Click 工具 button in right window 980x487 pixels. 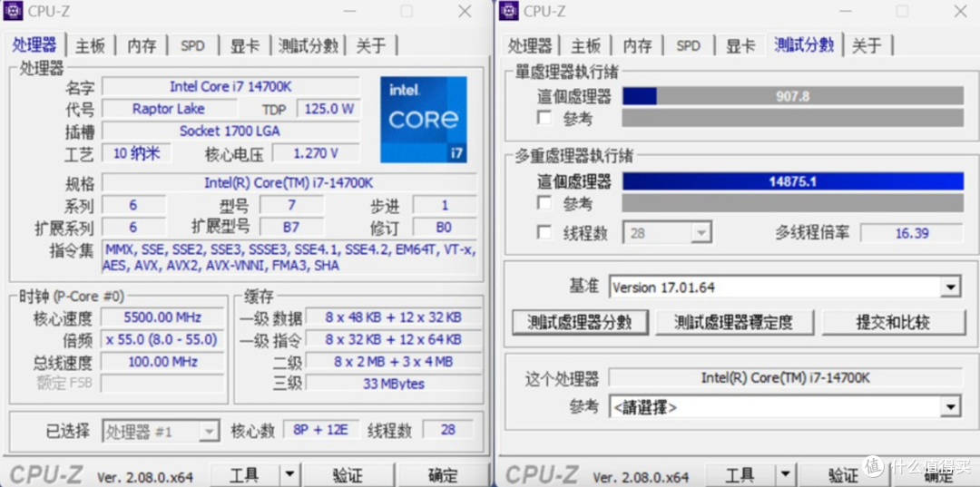coord(740,476)
